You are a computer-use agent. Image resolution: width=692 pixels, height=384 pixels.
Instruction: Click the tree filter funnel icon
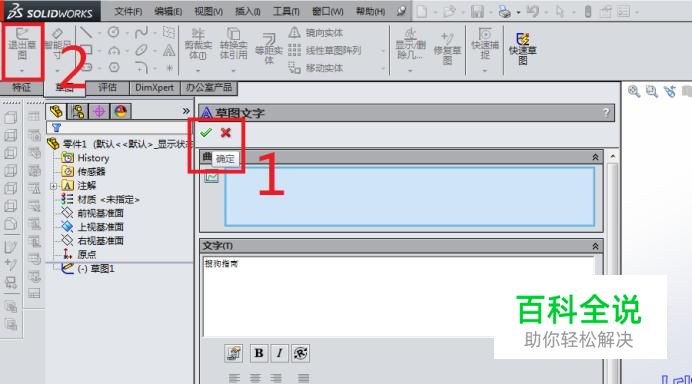(x=56, y=128)
